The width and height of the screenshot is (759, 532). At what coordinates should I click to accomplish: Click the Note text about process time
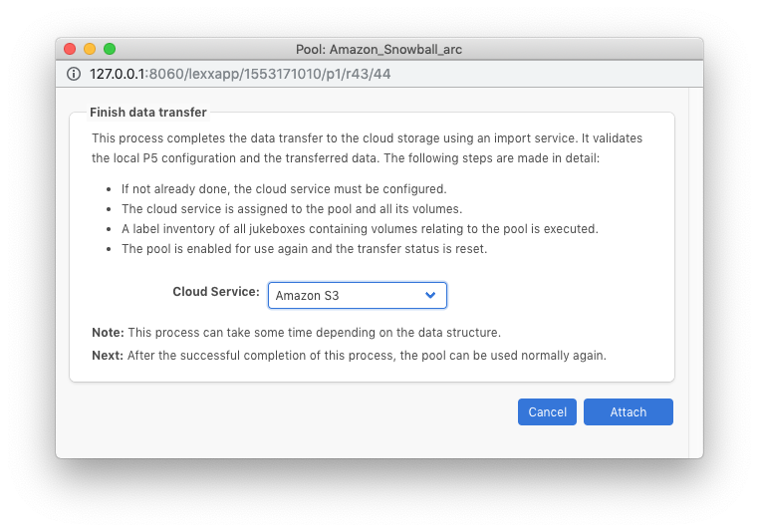click(296, 333)
